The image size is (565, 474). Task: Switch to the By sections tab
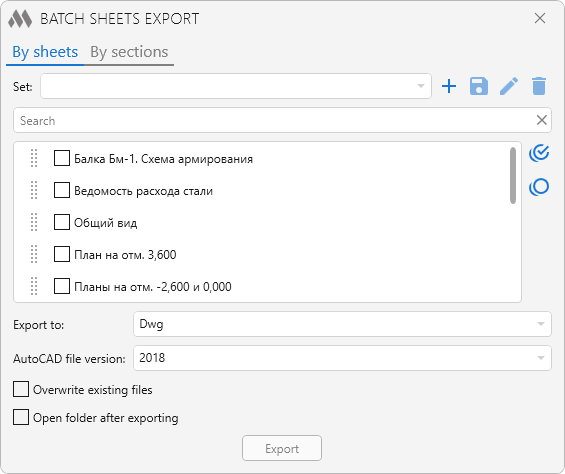129,52
